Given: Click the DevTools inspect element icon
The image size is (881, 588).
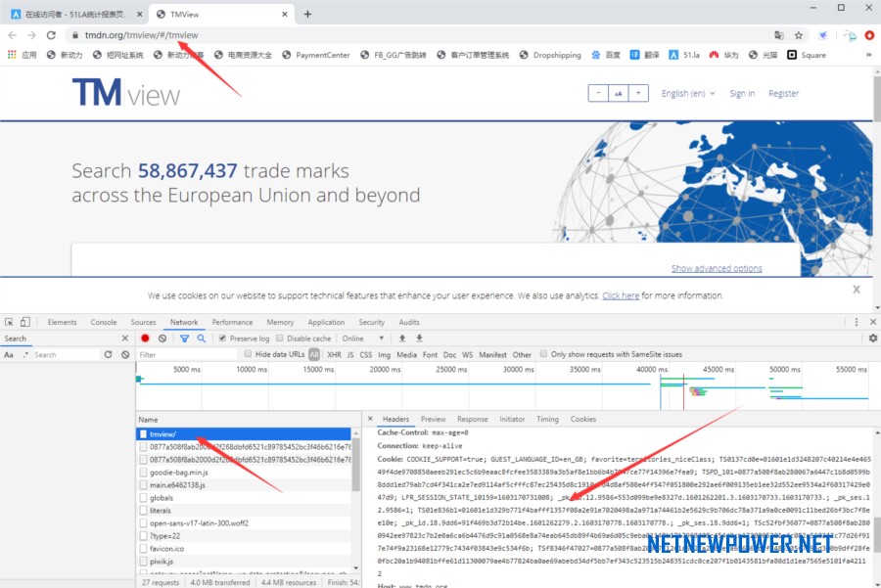Looking at the screenshot, I should click(9, 322).
